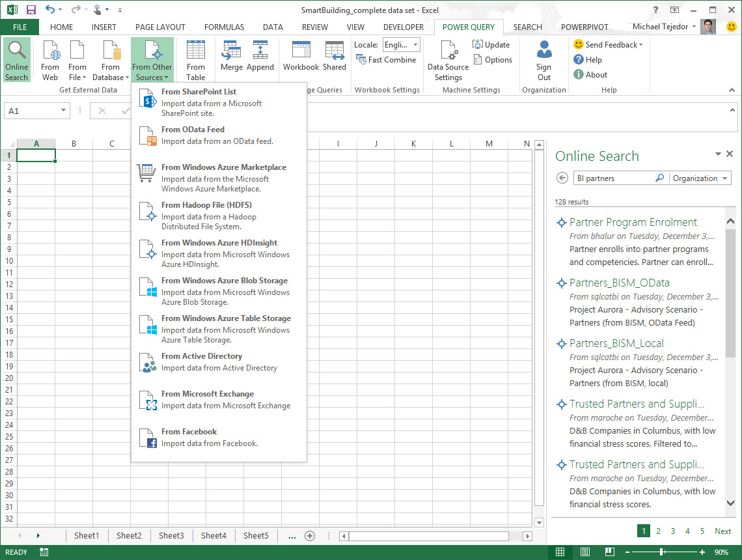
Task: Open the Online Search pane options arrow
Action: (x=718, y=154)
